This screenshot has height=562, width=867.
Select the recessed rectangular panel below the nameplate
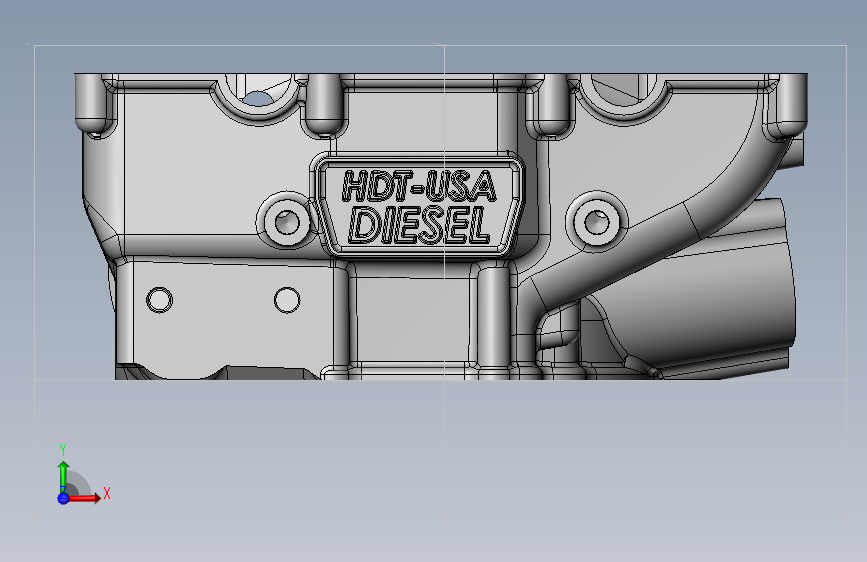click(411, 319)
